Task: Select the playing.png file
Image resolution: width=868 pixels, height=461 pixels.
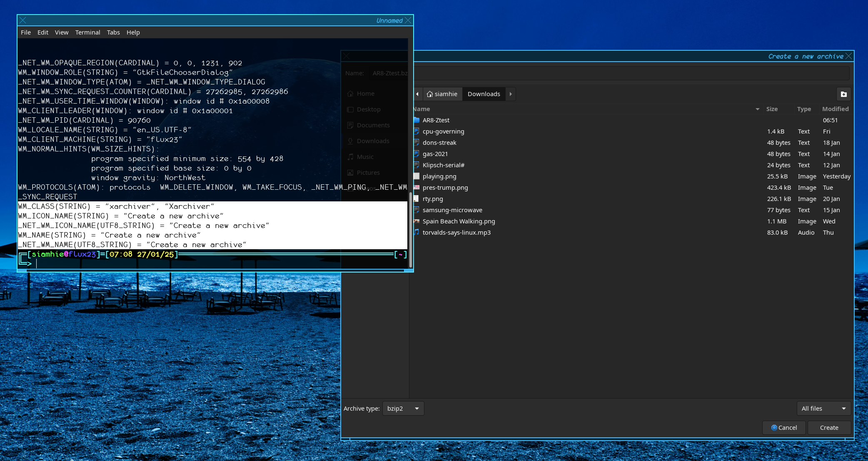Action: click(x=439, y=176)
